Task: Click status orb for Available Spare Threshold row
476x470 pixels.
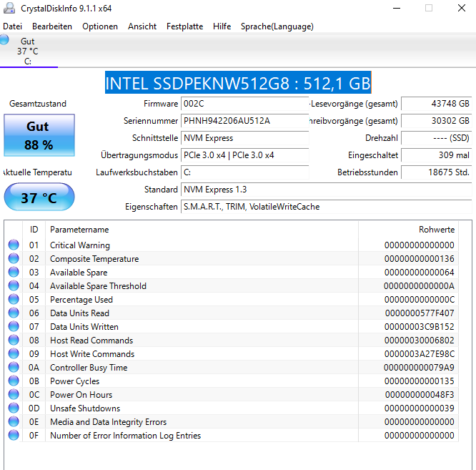Action: click(14, 285)
